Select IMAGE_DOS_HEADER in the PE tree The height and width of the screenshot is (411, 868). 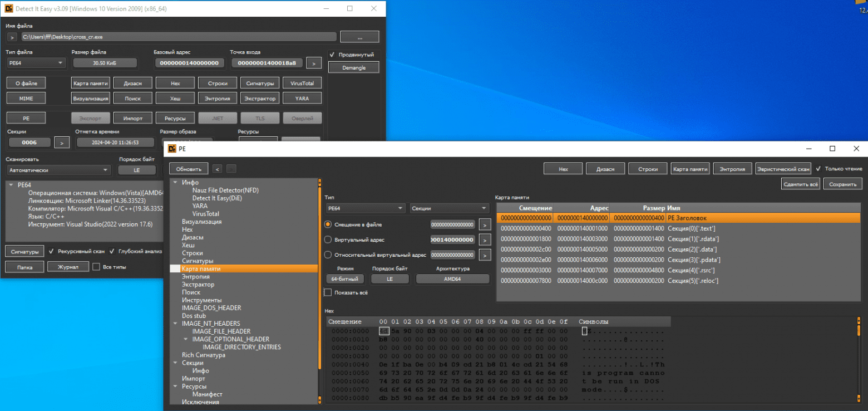pyautogui.click(x=211, y=308)
